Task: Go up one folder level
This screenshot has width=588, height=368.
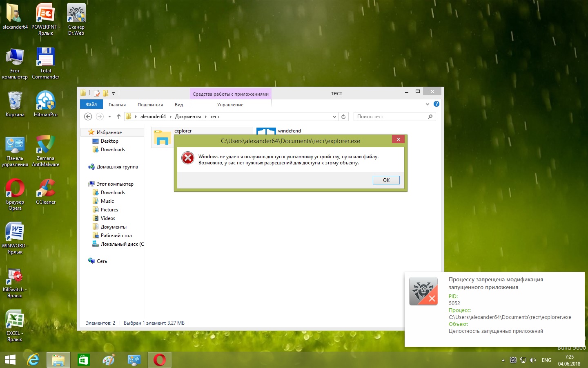Action: point(119,117)
